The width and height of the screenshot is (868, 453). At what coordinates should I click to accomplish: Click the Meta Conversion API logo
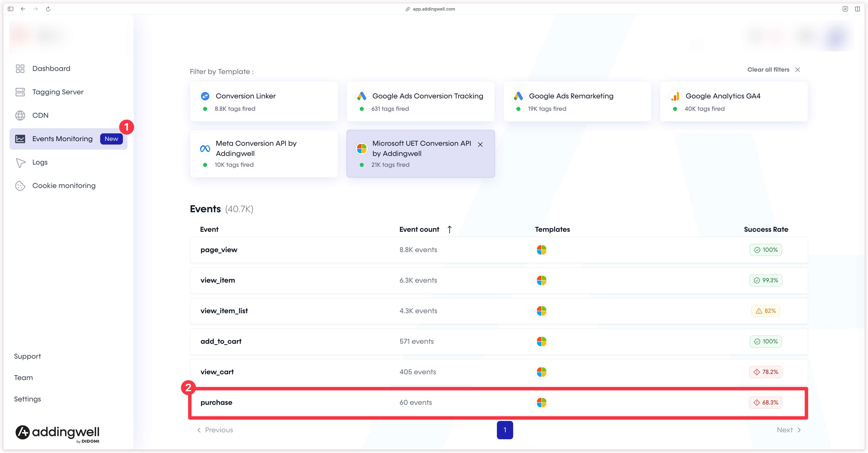point(204,148)
